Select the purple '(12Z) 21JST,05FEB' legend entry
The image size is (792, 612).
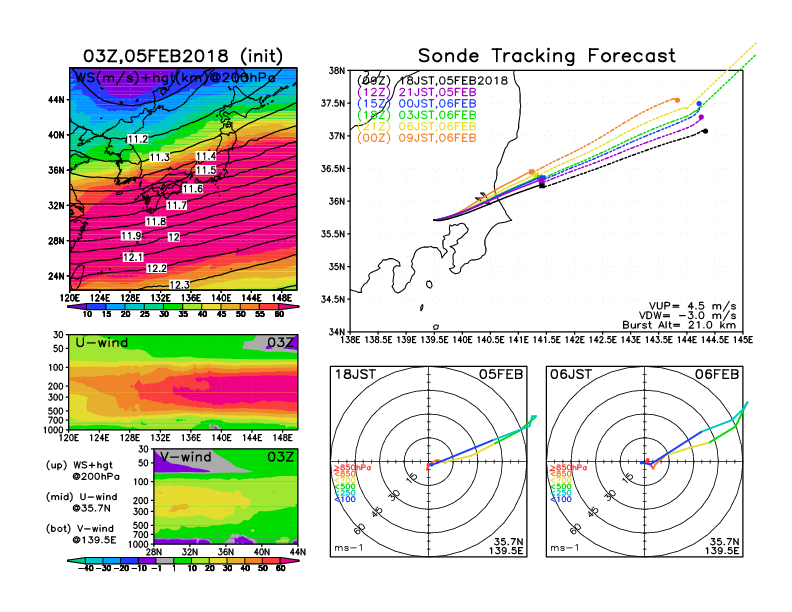(416, 92)
